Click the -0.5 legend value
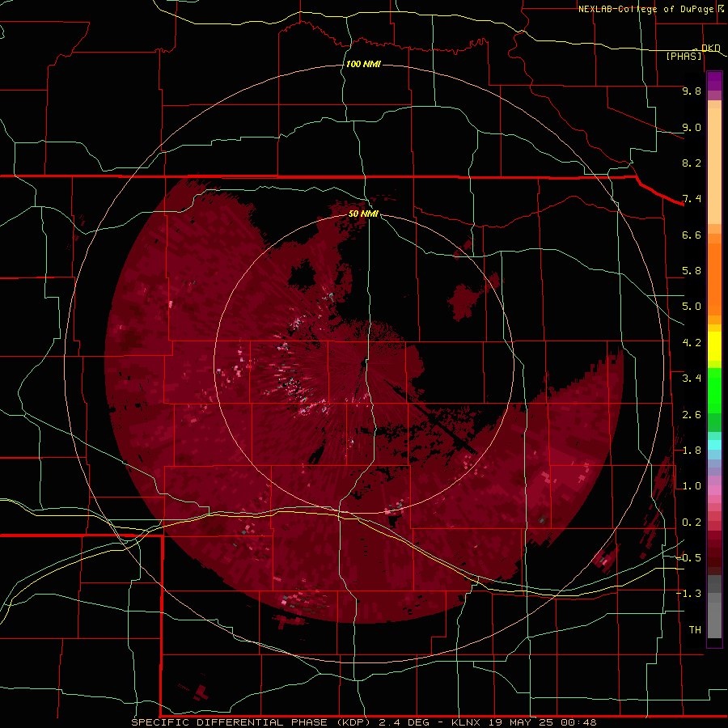Image resolution: width=728 pixels, height=728 pixels. click(688, 558)
